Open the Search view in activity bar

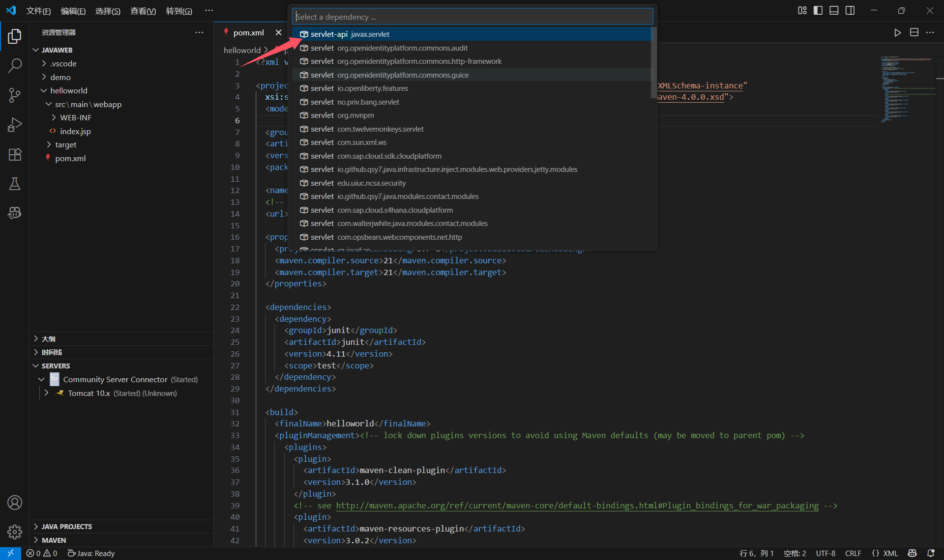15,65
